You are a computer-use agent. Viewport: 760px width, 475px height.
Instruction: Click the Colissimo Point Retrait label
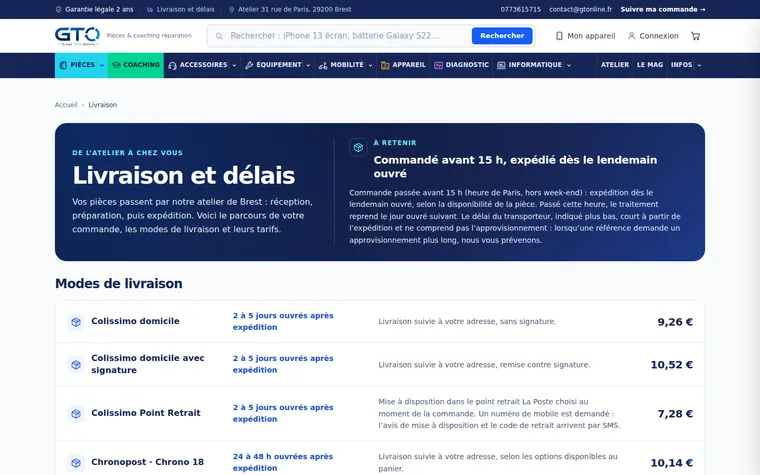click(x=146, y=413)
